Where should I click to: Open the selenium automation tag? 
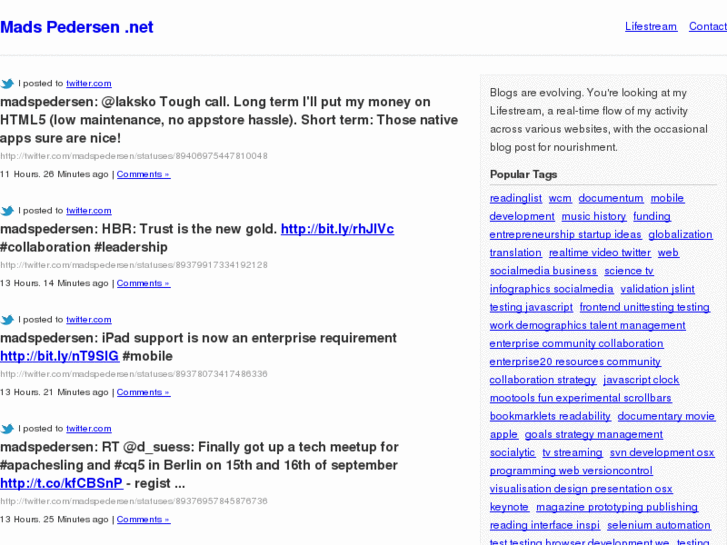pyautogui.click(x=658, y=526)
